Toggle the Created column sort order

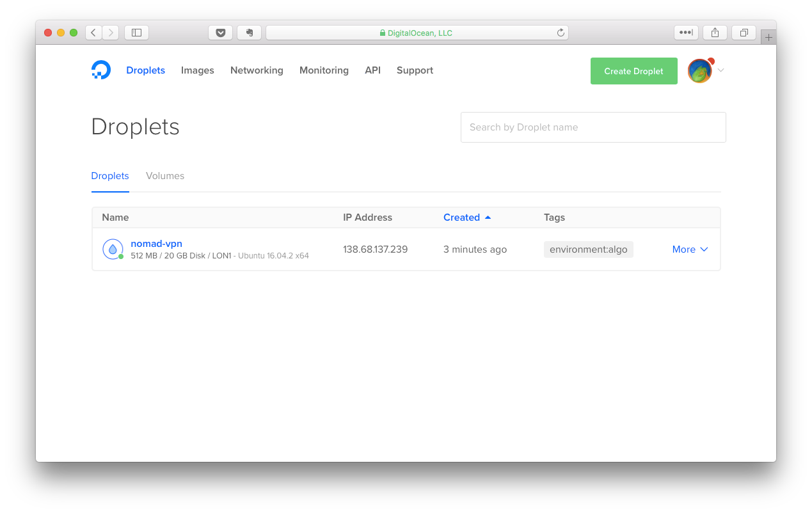coord(467,217)
